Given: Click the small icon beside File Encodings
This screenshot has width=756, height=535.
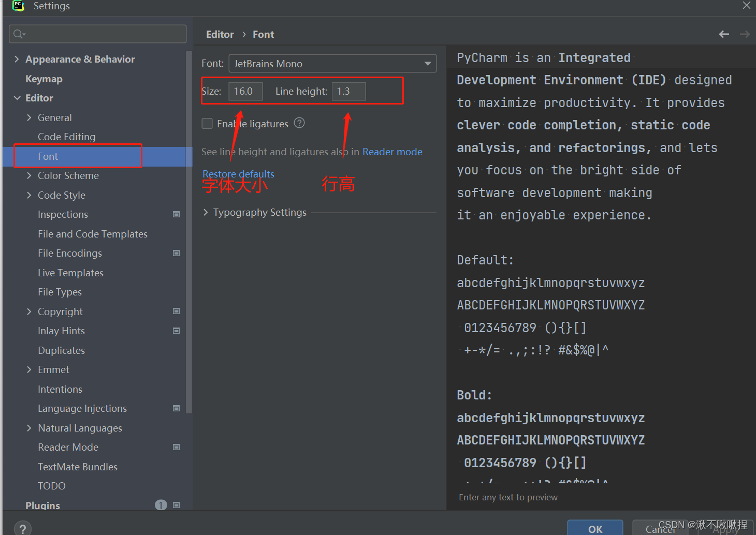Looking at the screenshot, I should pyautogui.click(x=176, y=252).
